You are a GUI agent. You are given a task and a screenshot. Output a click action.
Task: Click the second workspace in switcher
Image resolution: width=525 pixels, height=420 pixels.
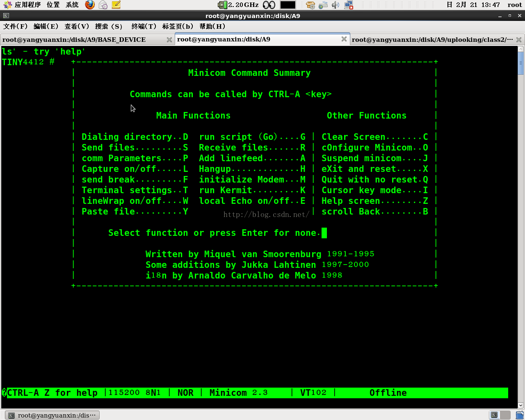point(505,415)
